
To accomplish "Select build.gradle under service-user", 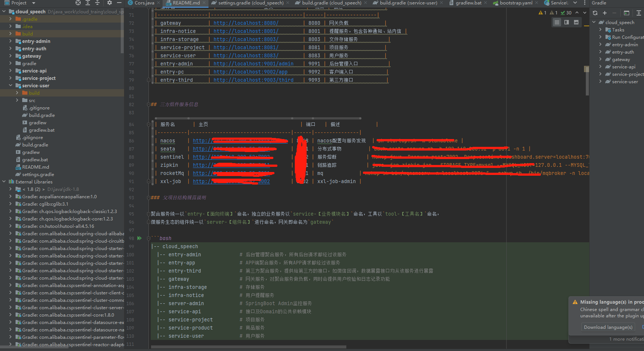I will 41,115.
